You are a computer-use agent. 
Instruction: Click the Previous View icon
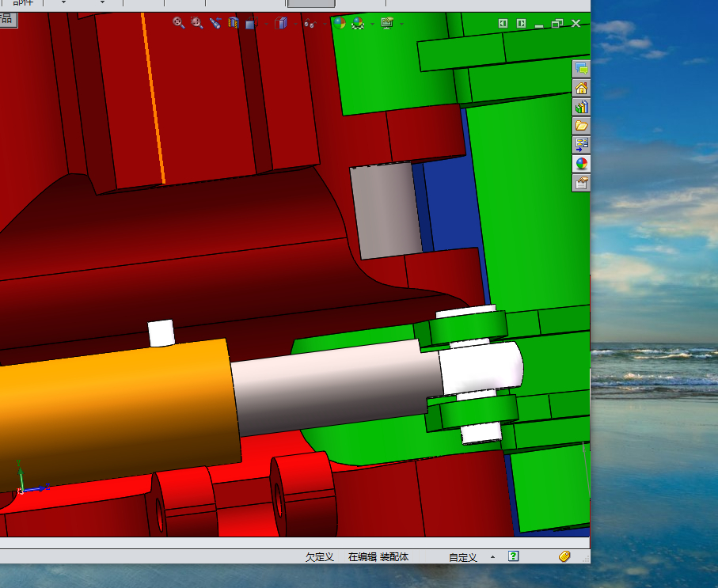(215, 23)
